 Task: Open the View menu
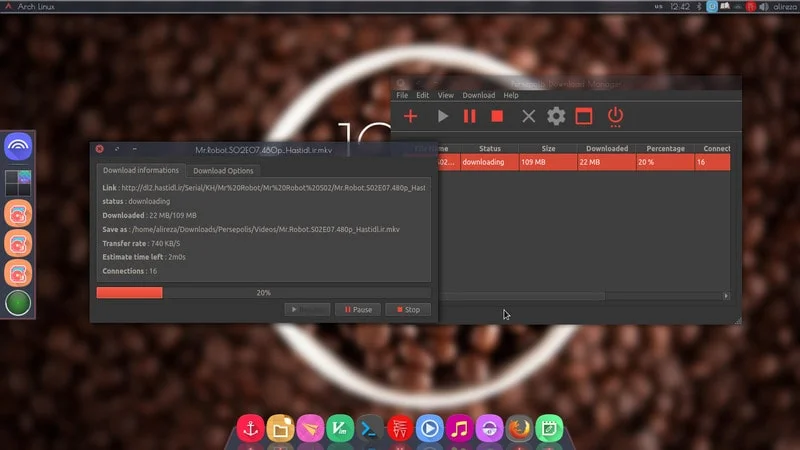coord(445,95)
